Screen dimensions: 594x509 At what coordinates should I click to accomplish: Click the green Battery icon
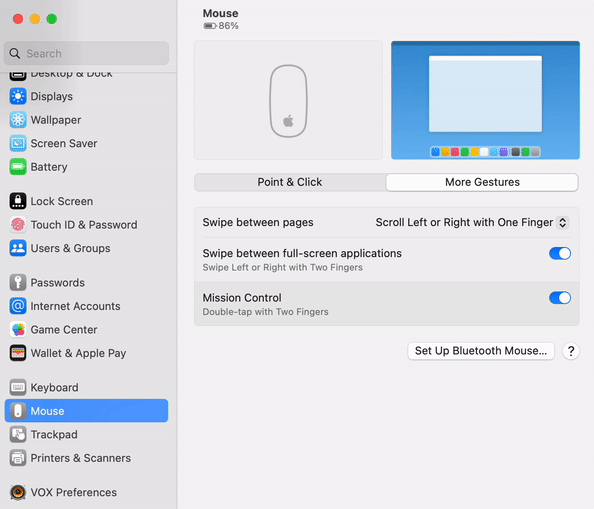tap(18, 167)
